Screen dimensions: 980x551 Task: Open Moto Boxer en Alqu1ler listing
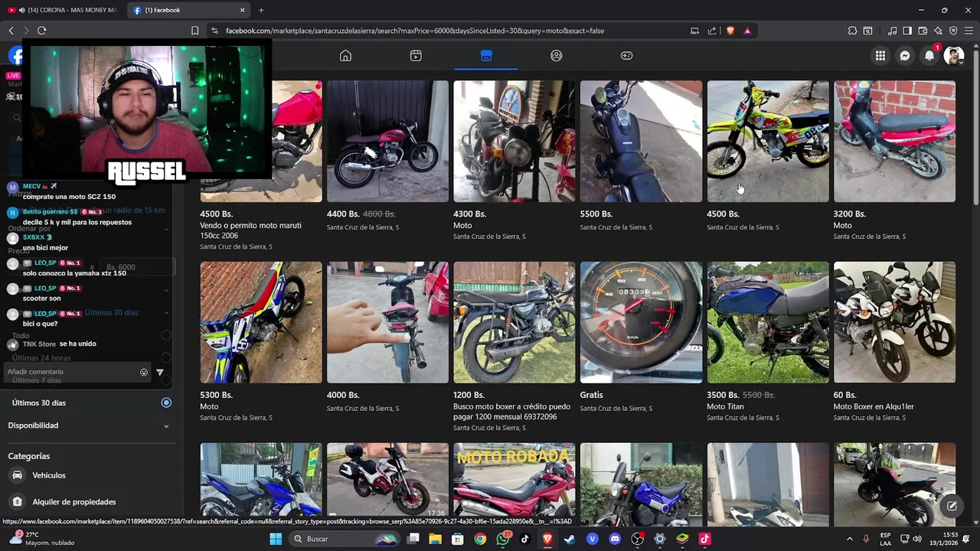tap(874, 406)
